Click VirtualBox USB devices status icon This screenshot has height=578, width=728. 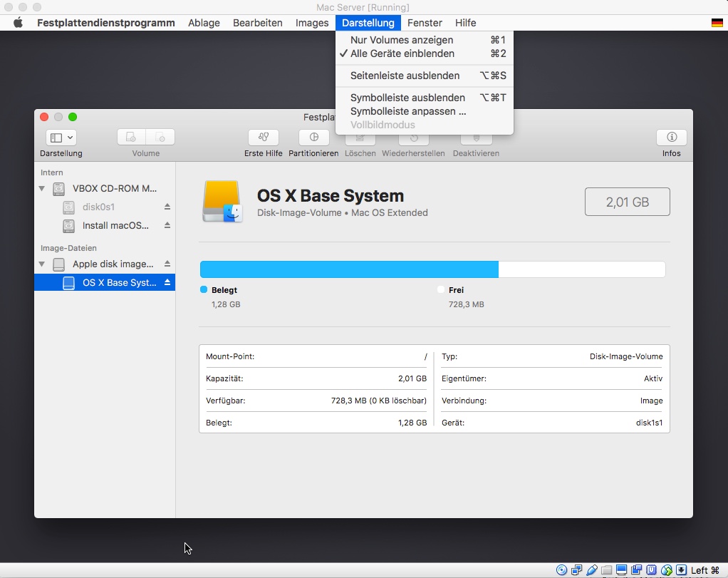pos(592,570)
